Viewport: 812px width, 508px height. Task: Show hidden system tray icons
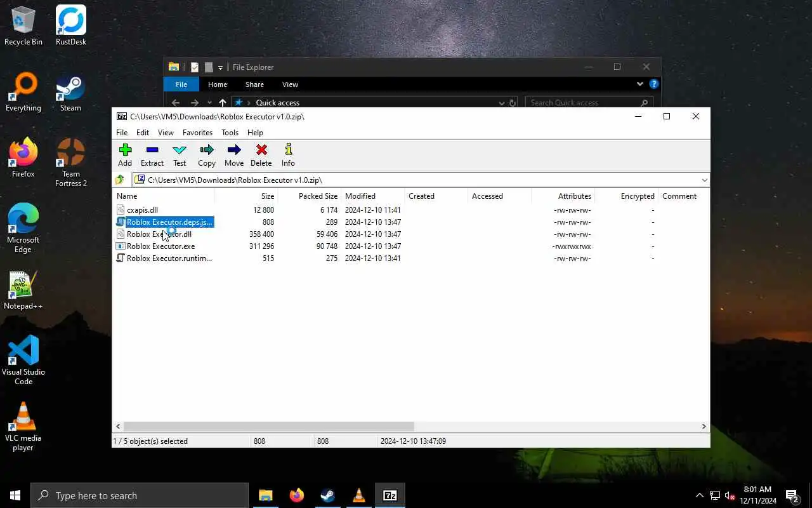click(700, 495)
